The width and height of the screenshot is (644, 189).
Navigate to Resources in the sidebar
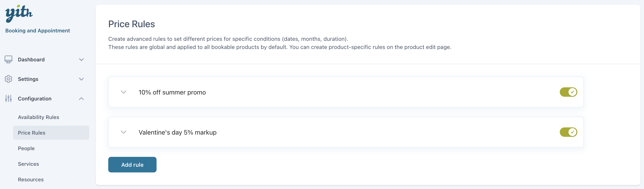click(31, 180)
